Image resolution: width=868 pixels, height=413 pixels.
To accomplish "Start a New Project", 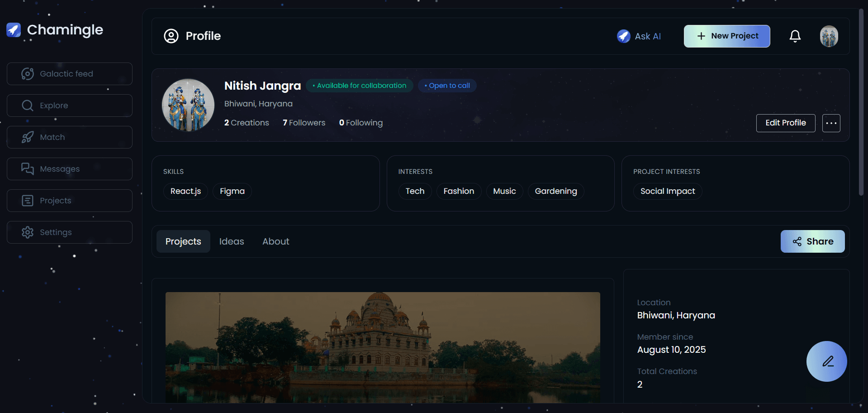I will [x=726, y=36].
